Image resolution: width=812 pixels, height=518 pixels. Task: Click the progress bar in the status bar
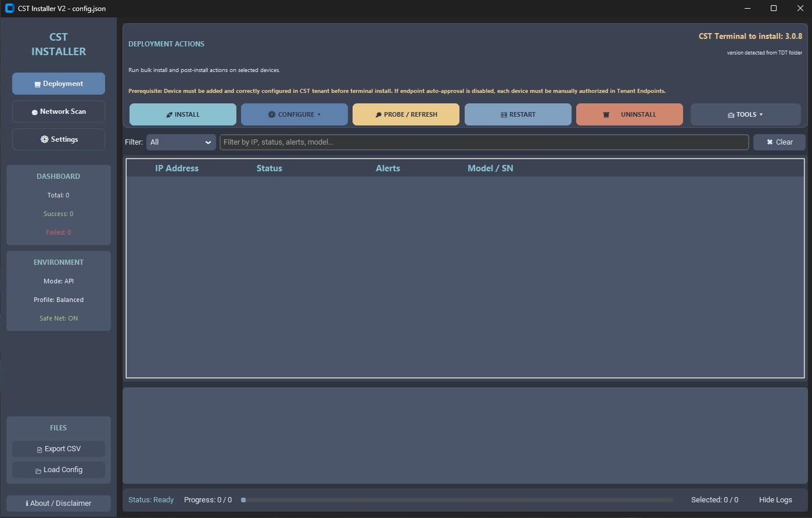pyautogui.click(x=457, y=500)
